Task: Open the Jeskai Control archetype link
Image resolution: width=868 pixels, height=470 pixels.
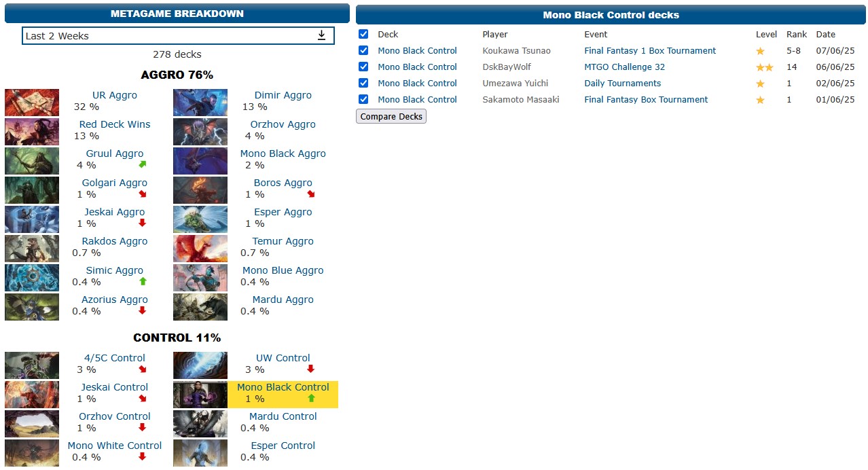Action: 115,387
